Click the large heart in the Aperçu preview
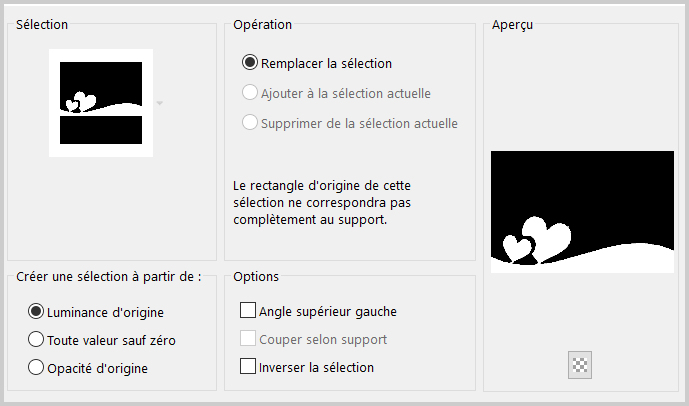 (x=548, y=237)
